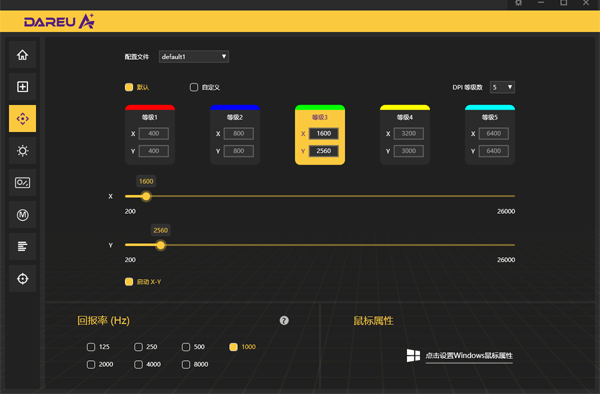Open the lighting sun icon in sidebar
Viewport: 600px width, 394px height.
point(23,151)
